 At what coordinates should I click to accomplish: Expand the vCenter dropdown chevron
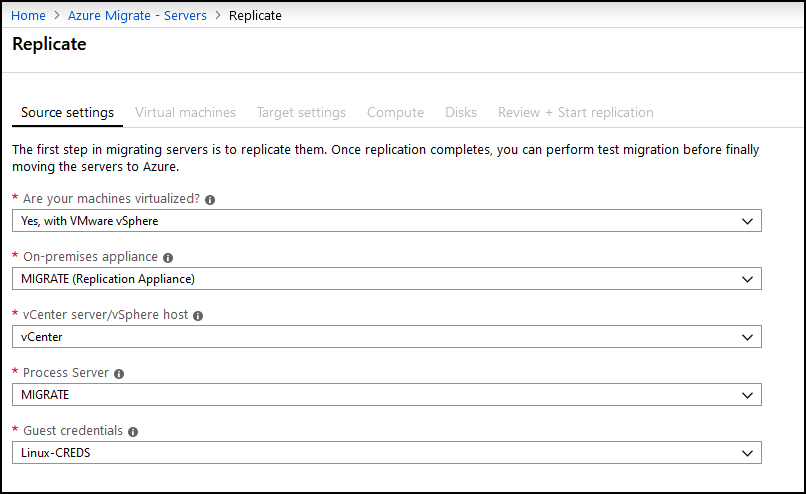click(x=747, y=337)
